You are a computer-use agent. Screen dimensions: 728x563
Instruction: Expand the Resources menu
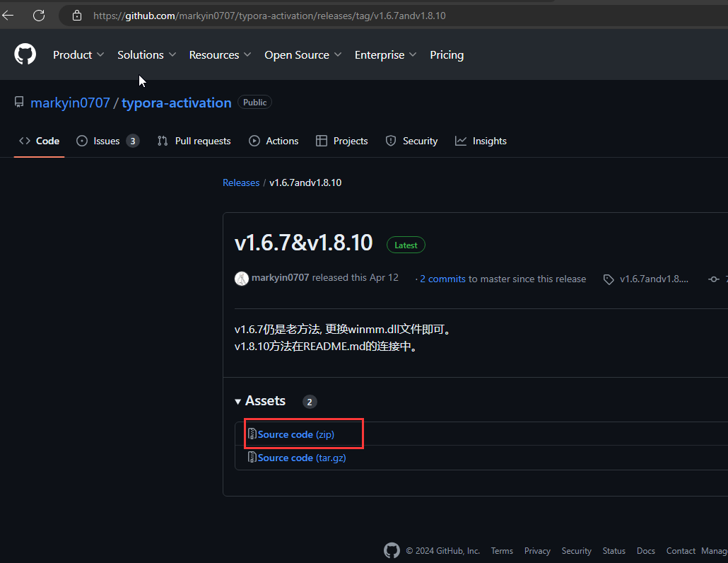pyautogui.click(x=220, y=54)
